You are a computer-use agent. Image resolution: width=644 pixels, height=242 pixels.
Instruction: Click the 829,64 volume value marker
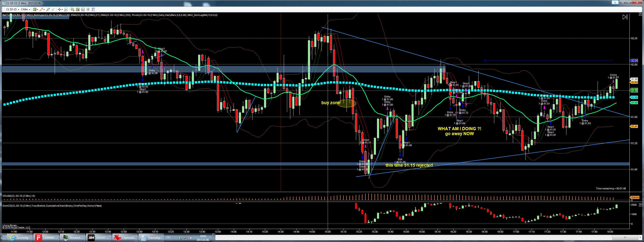(x=635, y=197)
